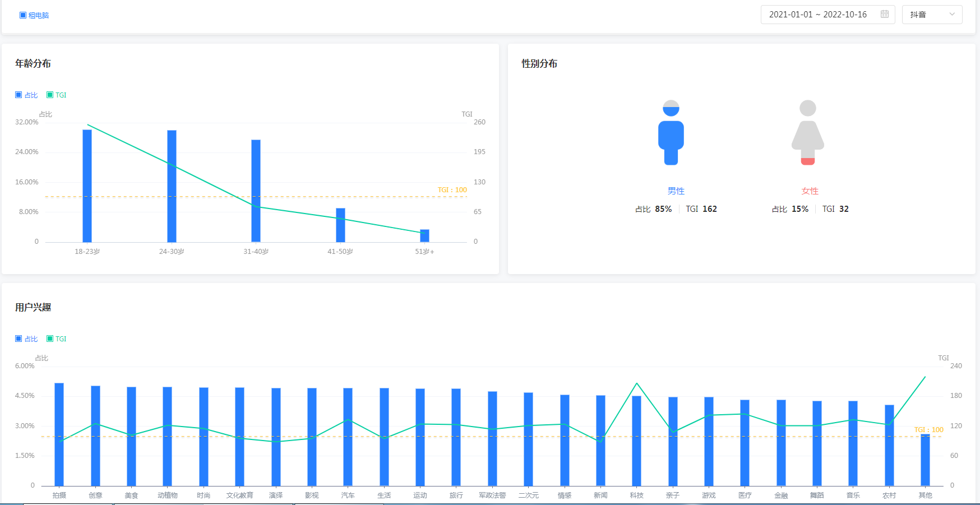Click the 18-23岁 age bar

pos(87,186)
